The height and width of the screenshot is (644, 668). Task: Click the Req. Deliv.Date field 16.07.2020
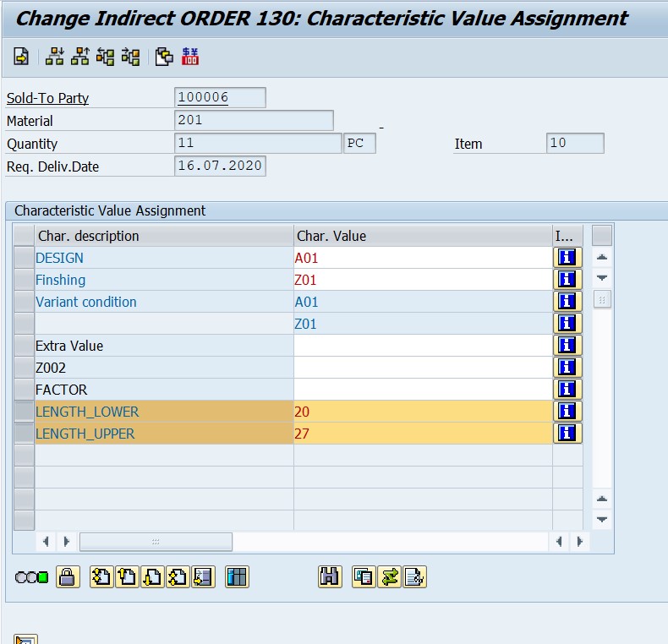pyautogui.click(x=220, y=166)
